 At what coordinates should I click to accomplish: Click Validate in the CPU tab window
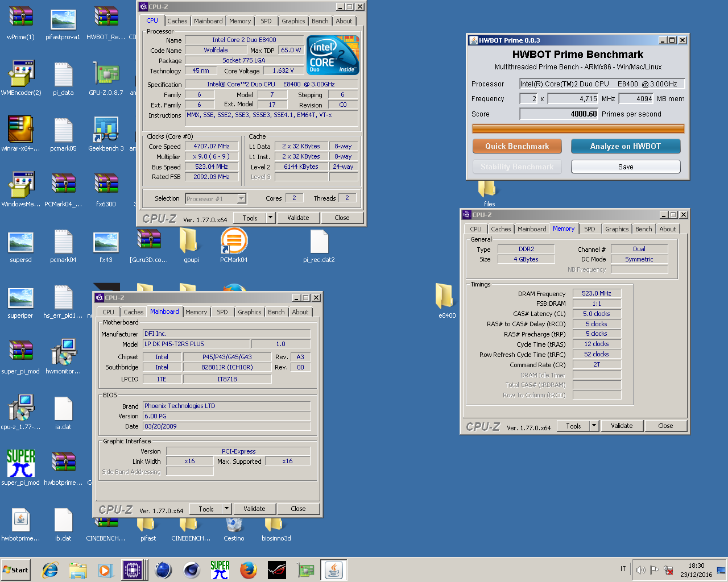298,218
